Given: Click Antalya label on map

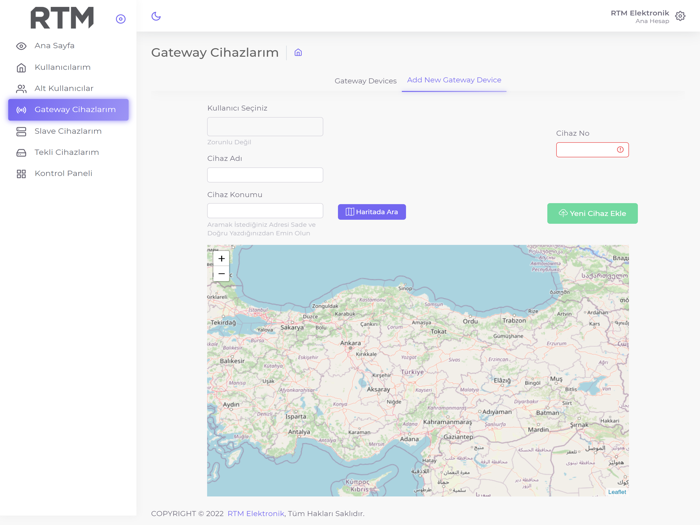Looking at the screenshot, I should 299,432.
